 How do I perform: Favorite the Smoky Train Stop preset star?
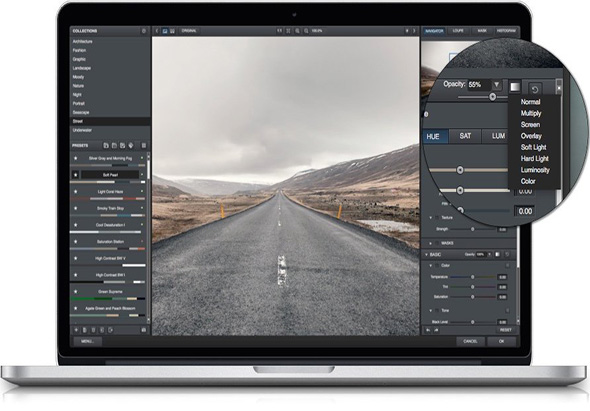(x=76, y=208)
